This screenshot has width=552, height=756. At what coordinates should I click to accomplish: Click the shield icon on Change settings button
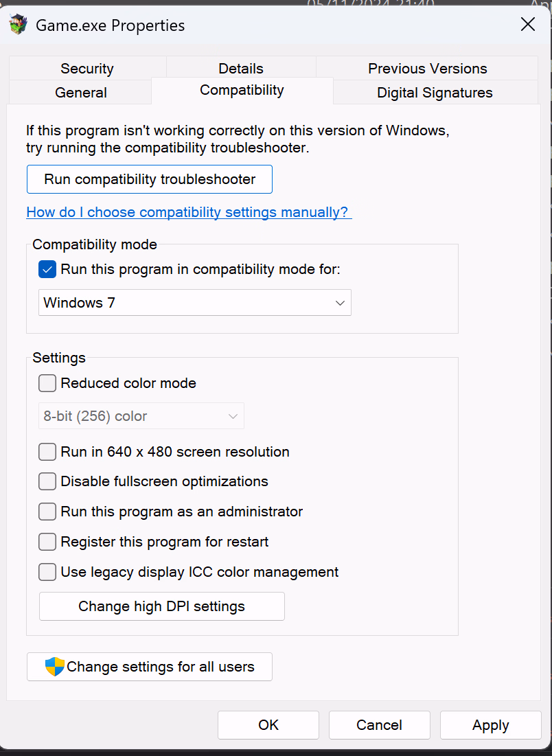pos(54,666)
